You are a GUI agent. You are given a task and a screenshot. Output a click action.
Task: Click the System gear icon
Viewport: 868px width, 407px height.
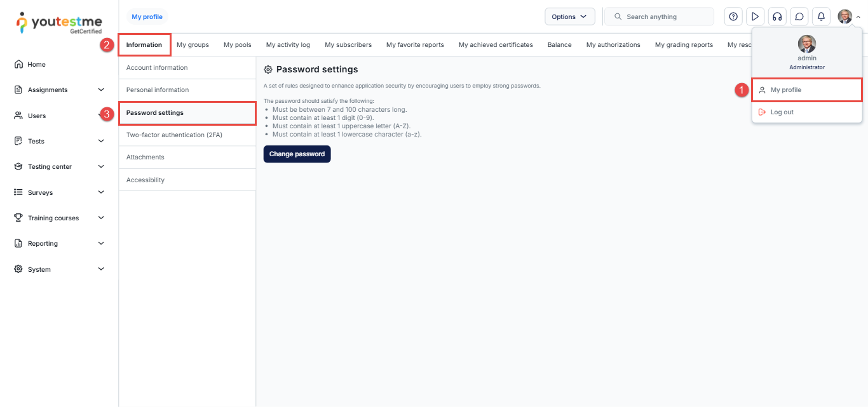pyautogui.click(x=18, y=269)
